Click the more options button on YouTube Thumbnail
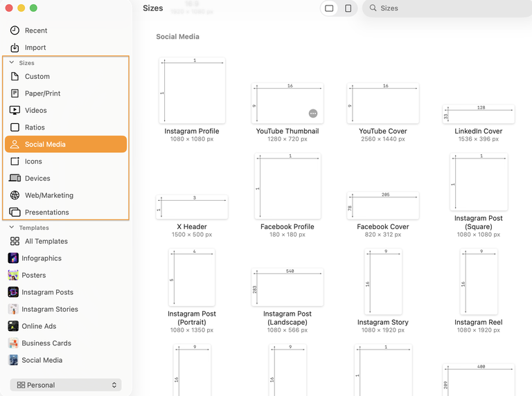Image resolution: width=532 pixels, height=396 pixels. point(313,113)
